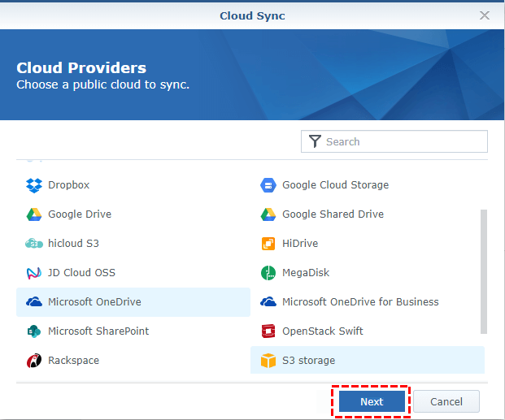Select JD Cloud OSS label

click(x=81, y=273)
